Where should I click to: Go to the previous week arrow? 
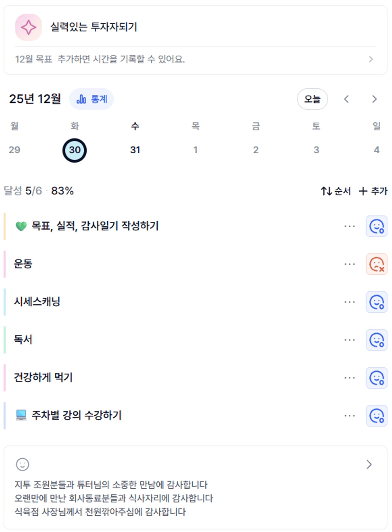tap(346, 99)
